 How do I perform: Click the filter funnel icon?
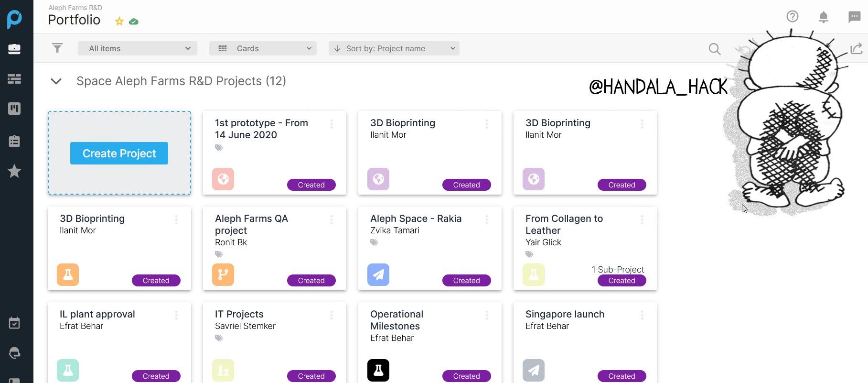[57, 48]
